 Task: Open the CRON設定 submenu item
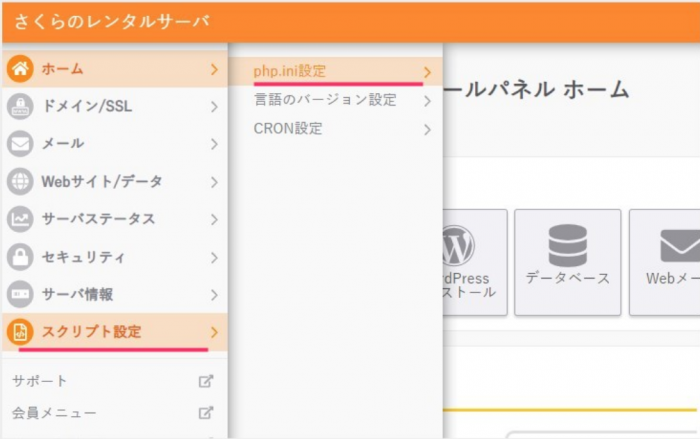[335, 129]
